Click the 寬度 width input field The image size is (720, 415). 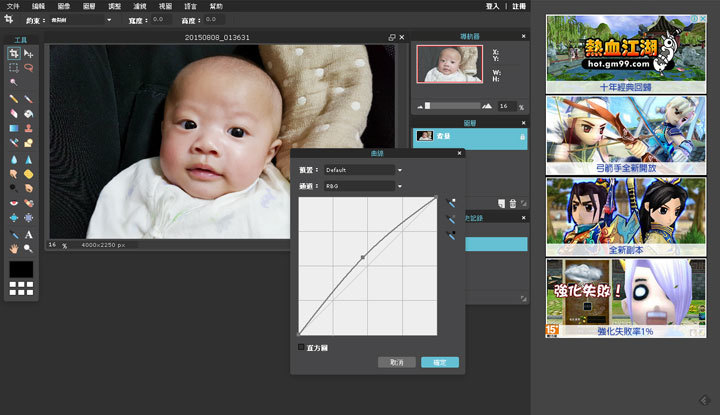[x=160, y=20]
